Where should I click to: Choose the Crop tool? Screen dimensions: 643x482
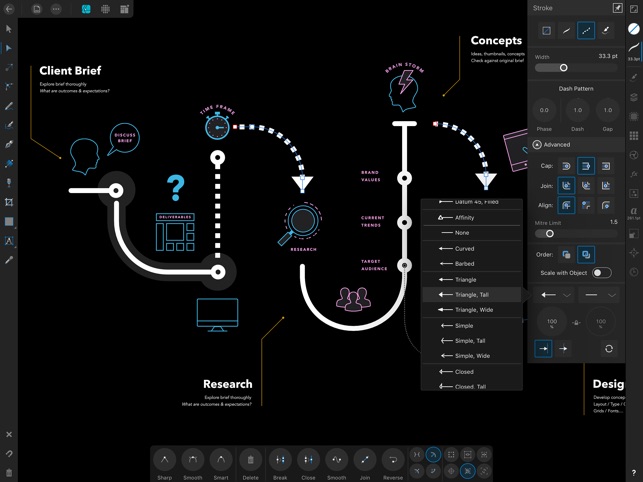coord(10,203)
